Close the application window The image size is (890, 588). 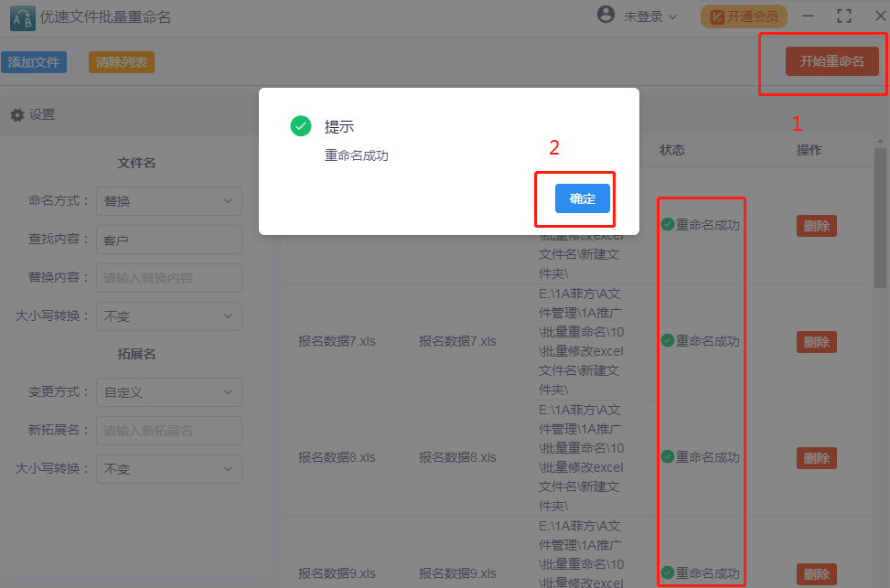[x=881, y=16]
